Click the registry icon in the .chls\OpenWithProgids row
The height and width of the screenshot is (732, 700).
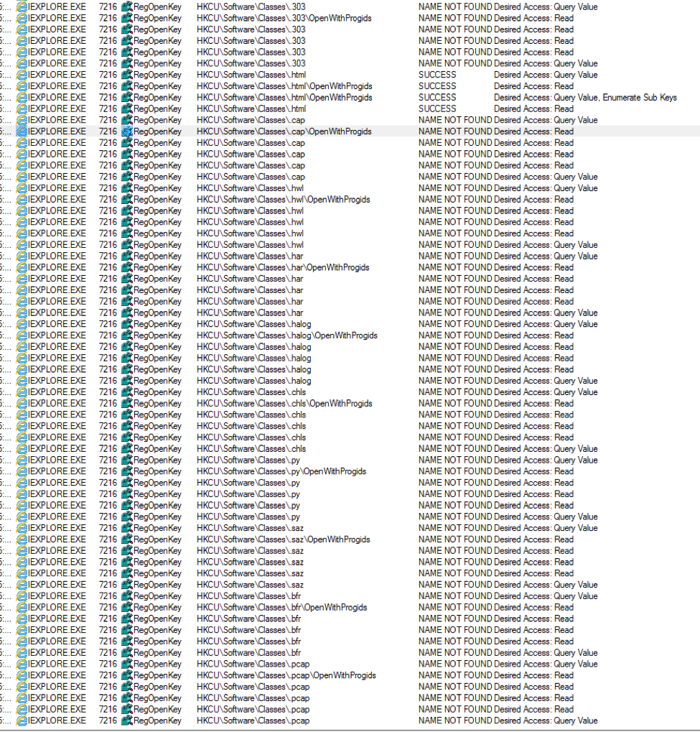127,403
